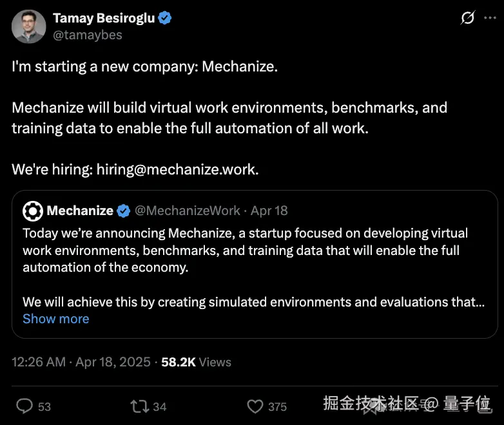
Task: Open the @MechanizeWork handle
Action: 187,211
